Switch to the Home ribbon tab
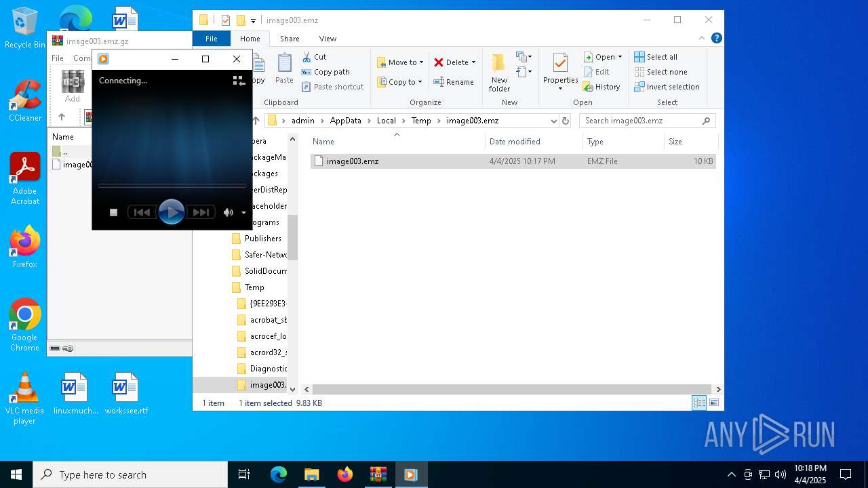Image resolution: width=868 pixels, height=488 pixels. [250, 39]
